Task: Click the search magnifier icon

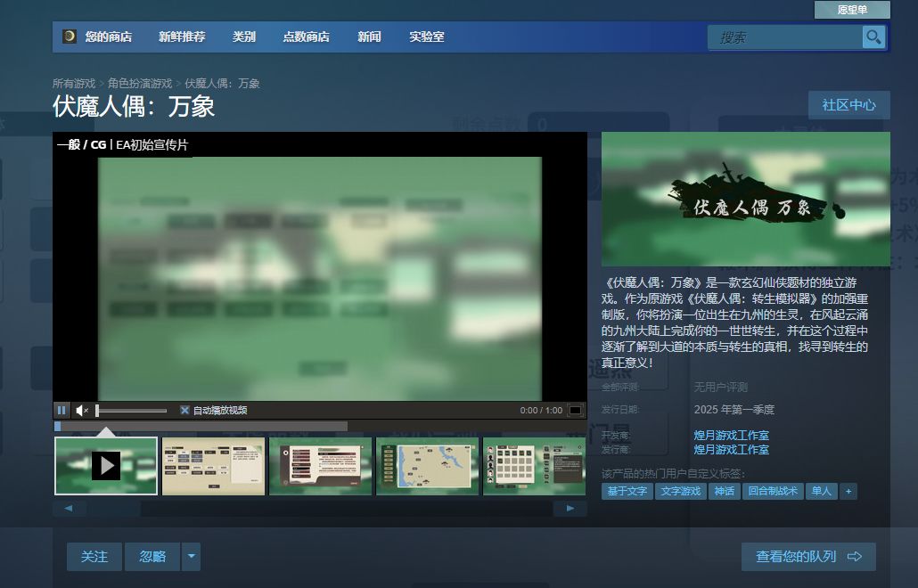Action: [x=873, y=37]
